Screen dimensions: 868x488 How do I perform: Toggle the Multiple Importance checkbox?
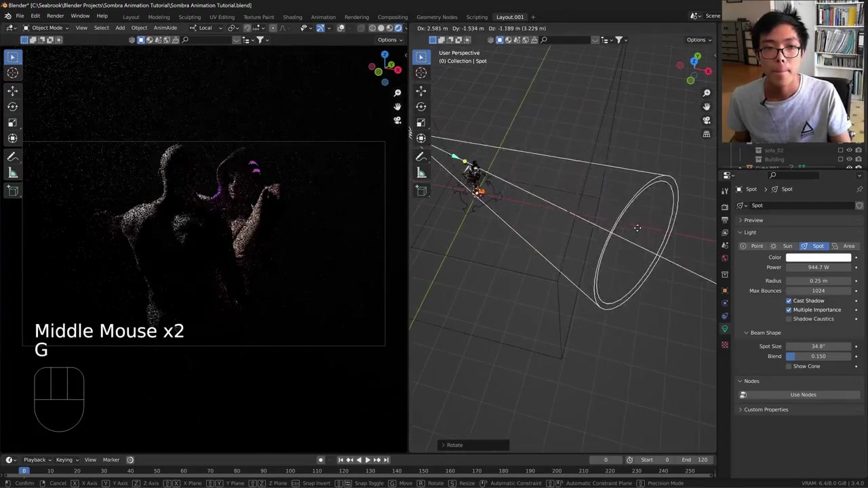tap(789, 310)
